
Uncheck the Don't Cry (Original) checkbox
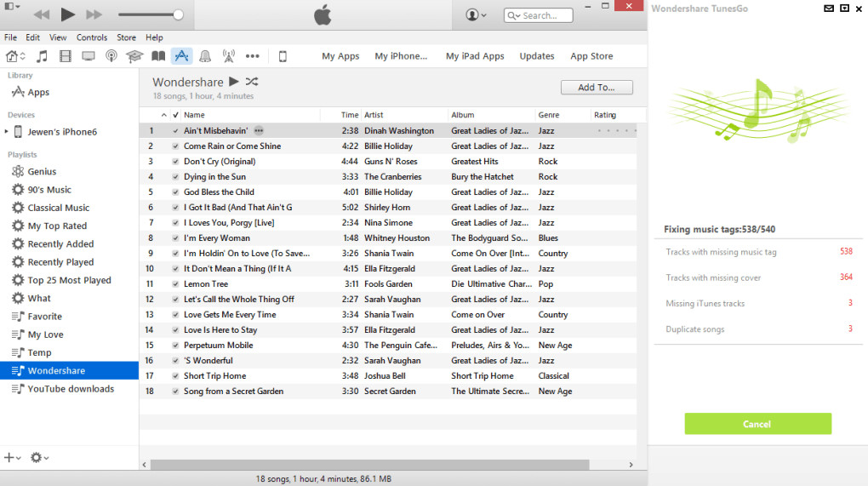(175, 162)
